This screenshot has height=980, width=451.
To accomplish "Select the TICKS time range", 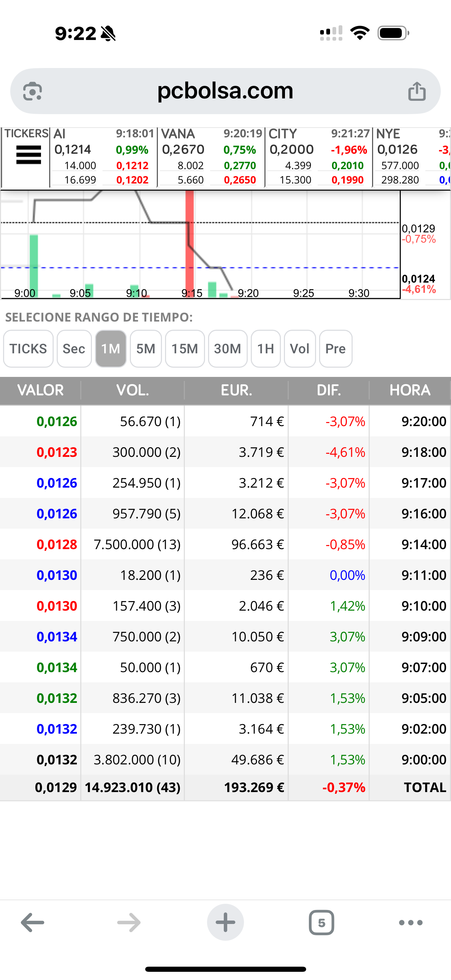I will [x=28, y=349].
